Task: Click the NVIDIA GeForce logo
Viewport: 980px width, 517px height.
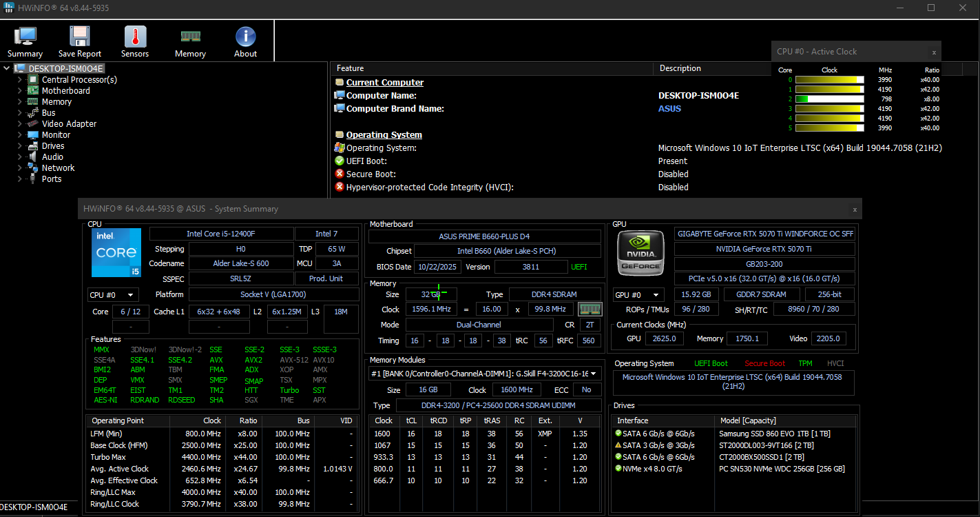Action: click(x=640, y=253)
